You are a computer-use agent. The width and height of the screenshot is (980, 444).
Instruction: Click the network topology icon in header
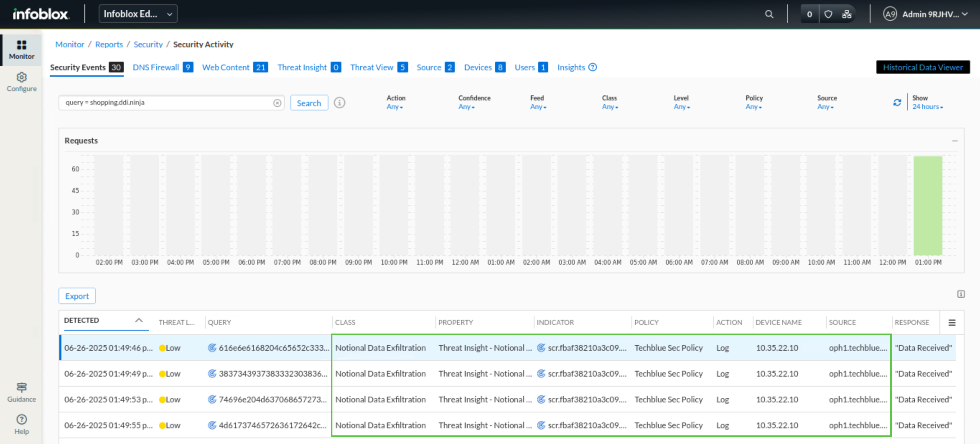846,14
